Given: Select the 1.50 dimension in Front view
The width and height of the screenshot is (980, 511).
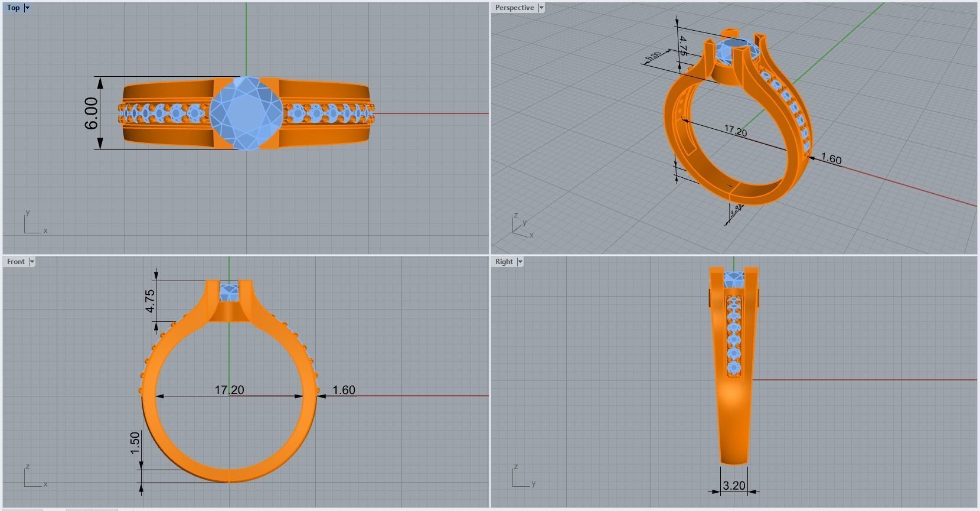Looking at the screenshot, I should [135, 443].
